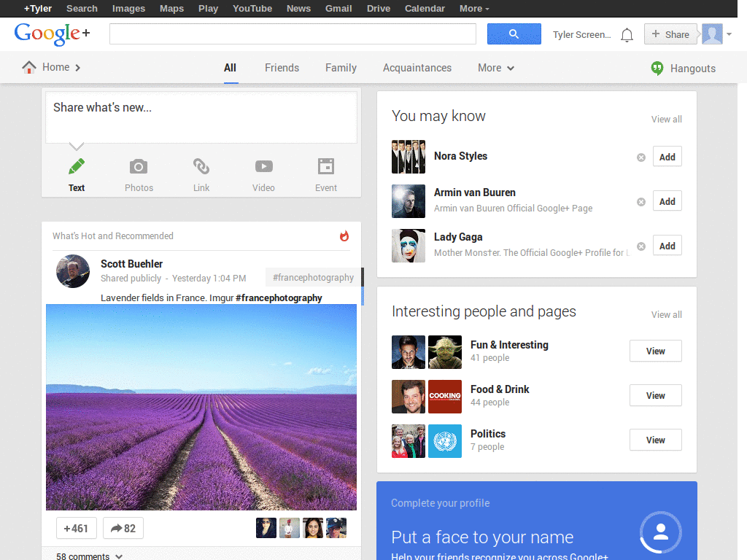Select the Photos camera icon
The height and width of the screenshot is (560, 747).
coord(139,167)
